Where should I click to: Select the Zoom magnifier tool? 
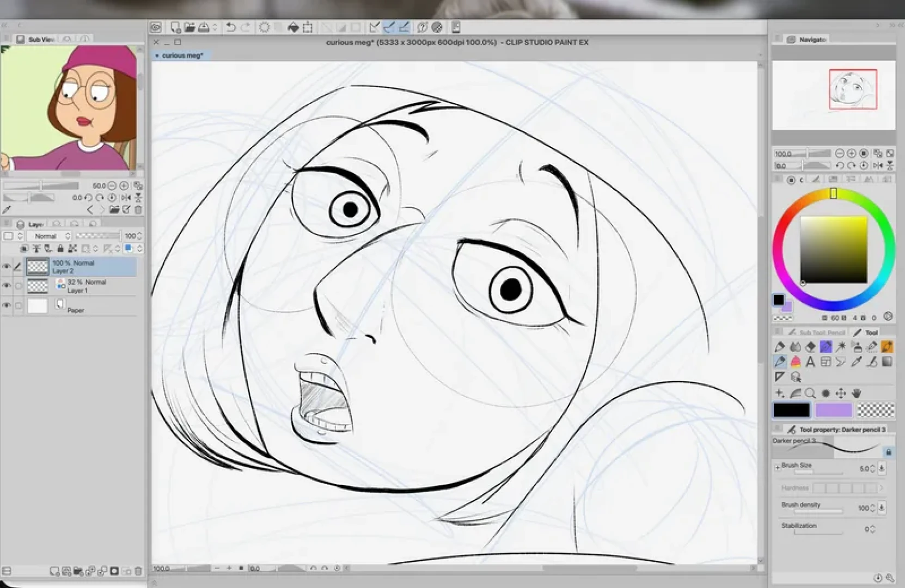810,393
